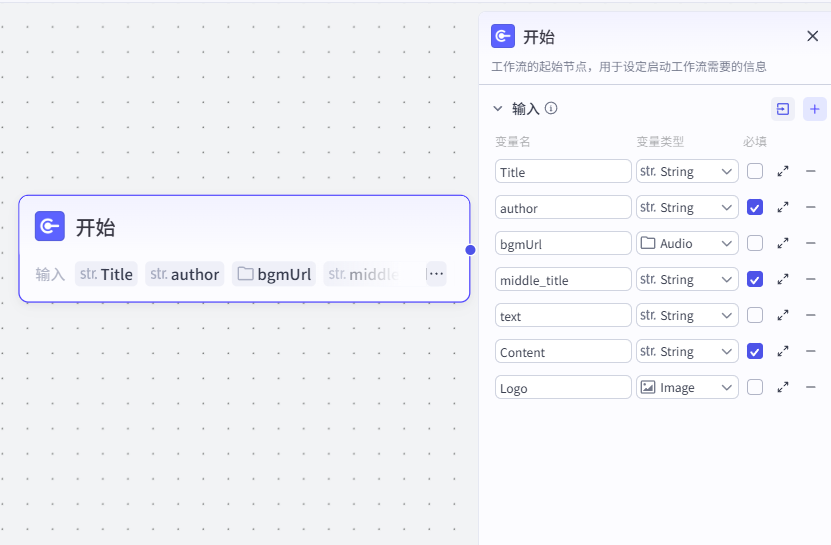Click the author variable name field
This screenshot has height=545, width=831.
563,207
